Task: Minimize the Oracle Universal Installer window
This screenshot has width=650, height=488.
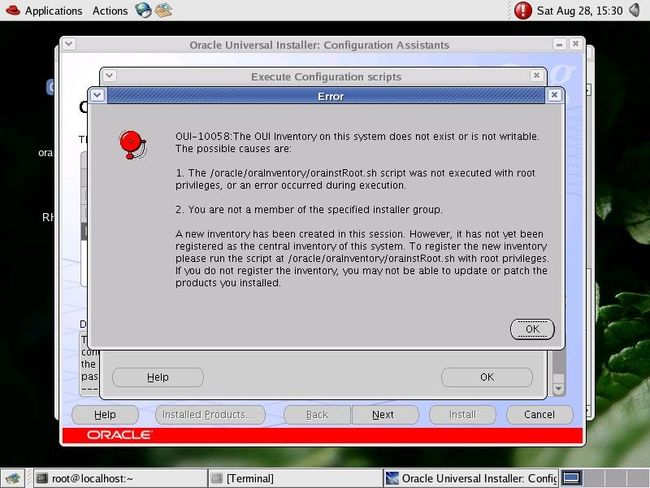Action: point(559,44)
